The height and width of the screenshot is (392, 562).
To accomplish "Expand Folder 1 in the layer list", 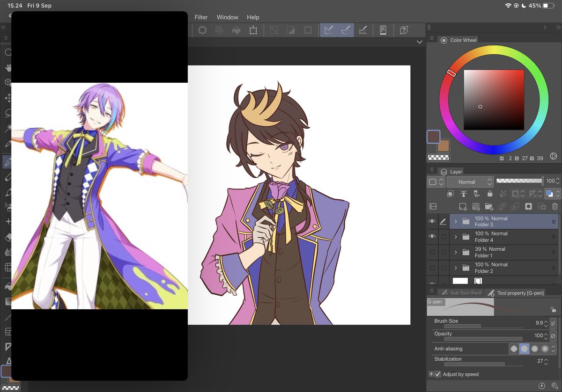I will (x=455, y=252).
